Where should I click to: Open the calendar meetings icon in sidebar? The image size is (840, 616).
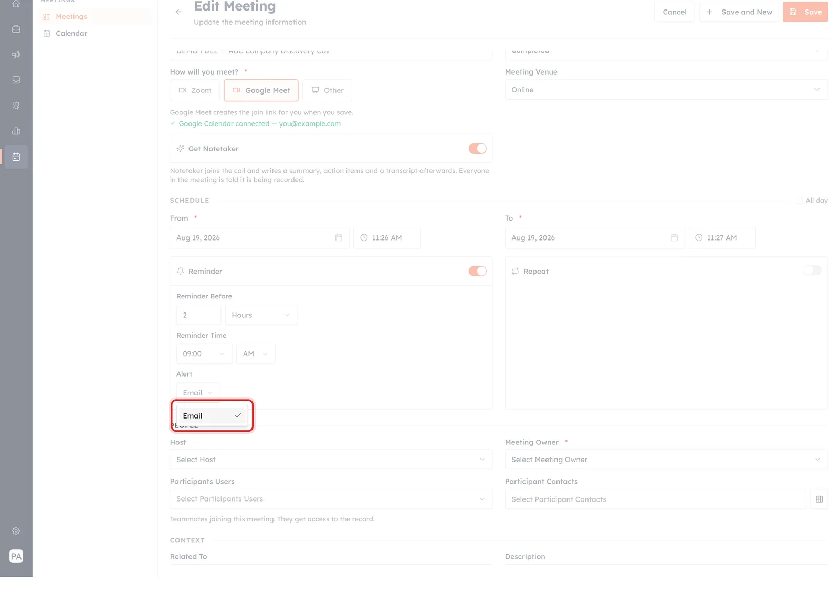(16, 157)
